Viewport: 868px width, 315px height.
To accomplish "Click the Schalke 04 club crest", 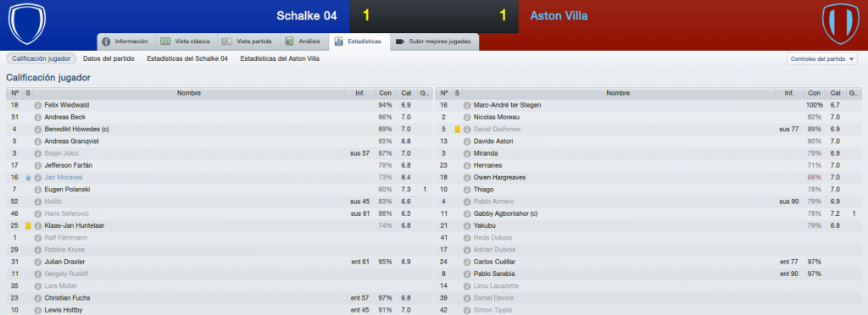I will click(26, 23).
